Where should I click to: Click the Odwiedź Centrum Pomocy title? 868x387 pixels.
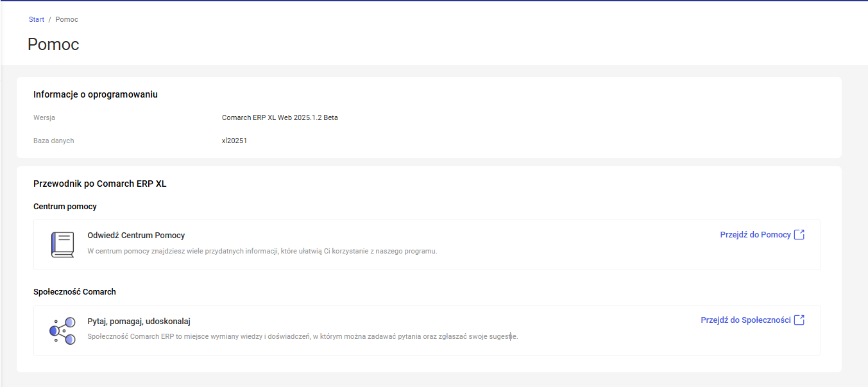click(136, 236)
